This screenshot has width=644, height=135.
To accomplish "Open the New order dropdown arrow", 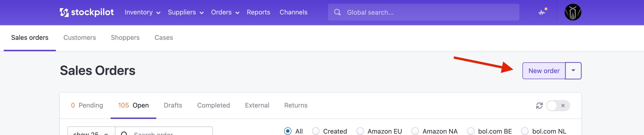I will click(573, 71).
